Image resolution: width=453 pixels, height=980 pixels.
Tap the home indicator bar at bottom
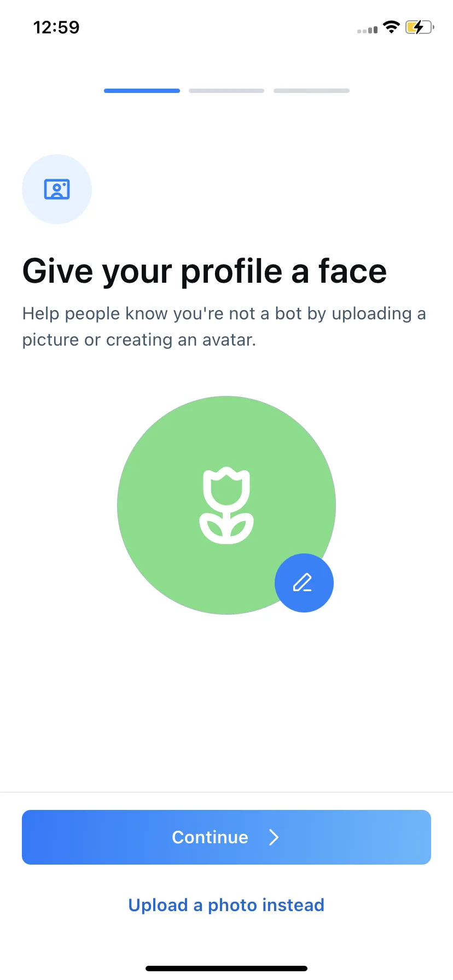pyautogui.click(x=226, y=969)
